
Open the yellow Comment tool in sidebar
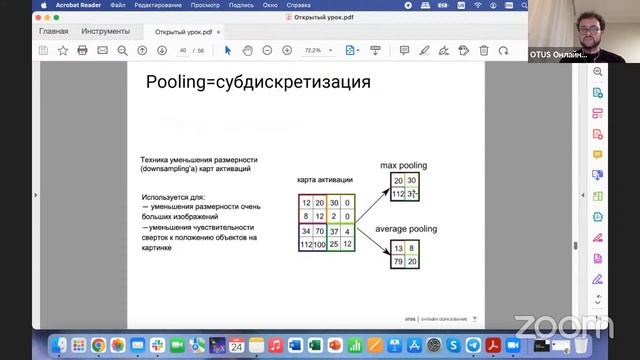pos(598,155)
